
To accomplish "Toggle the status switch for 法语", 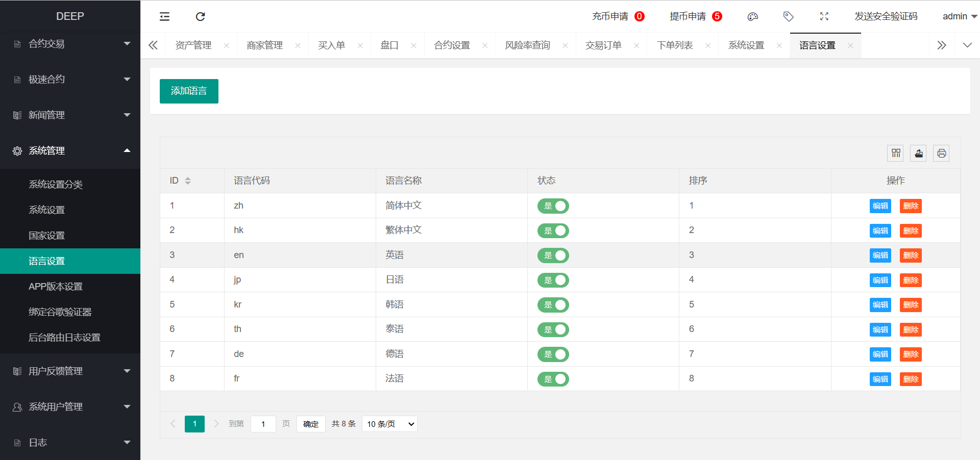I will [x=553, y=379].
